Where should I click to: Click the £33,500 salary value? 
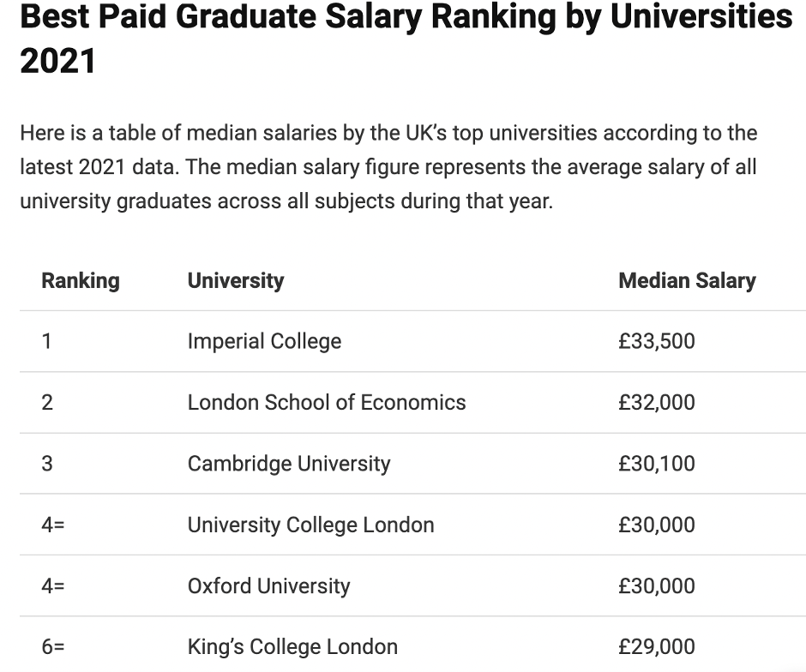[657, 341]
